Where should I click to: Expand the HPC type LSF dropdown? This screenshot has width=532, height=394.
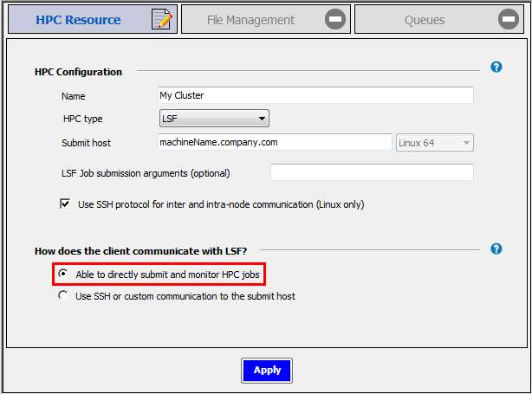tap(214, 119)
